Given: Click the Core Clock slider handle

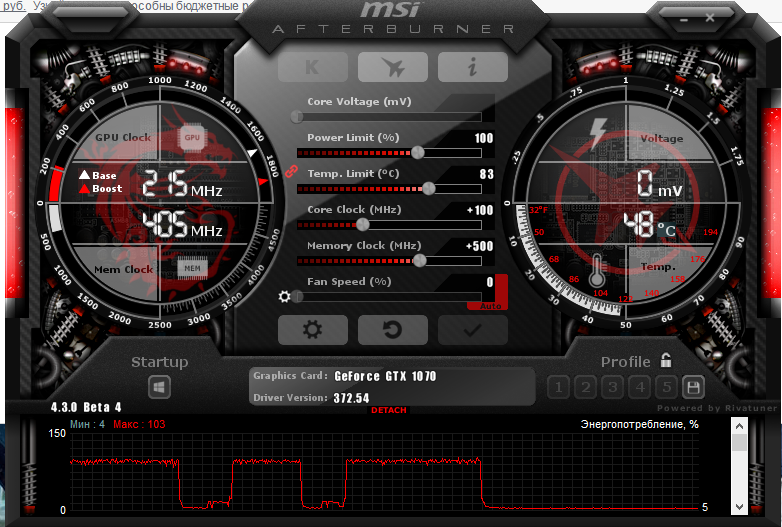Looking at the screenshot, I should click(363, 225).
